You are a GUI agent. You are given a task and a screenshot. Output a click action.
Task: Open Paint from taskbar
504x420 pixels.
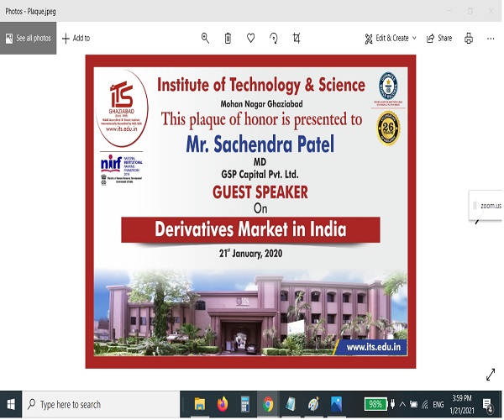click(313, 404)
